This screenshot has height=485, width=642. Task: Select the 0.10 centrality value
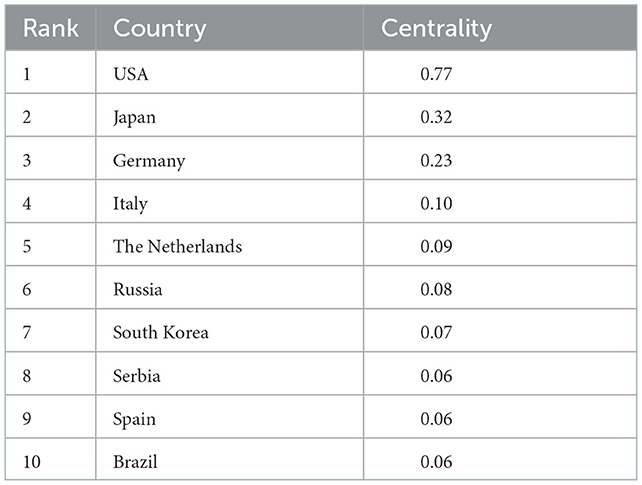tap(437, 204)
